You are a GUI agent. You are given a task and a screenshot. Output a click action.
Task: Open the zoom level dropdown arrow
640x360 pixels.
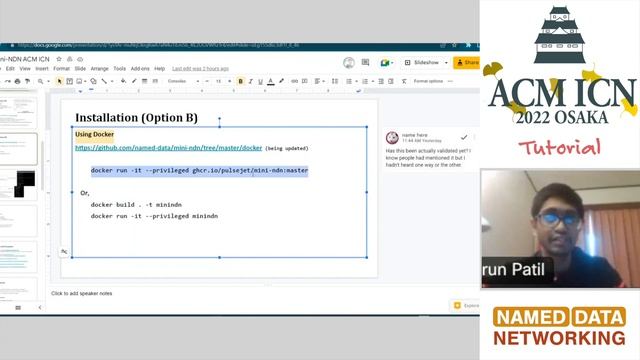point(48,81)
